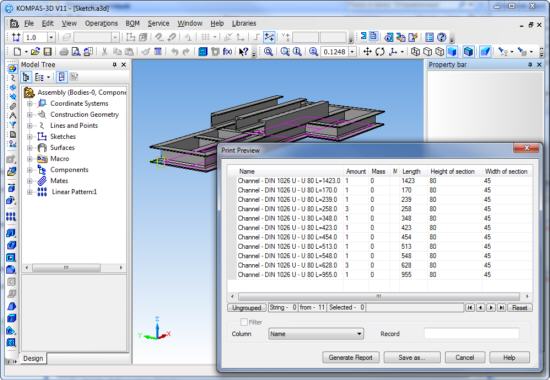Click the Generate Report button

(350, 358)
